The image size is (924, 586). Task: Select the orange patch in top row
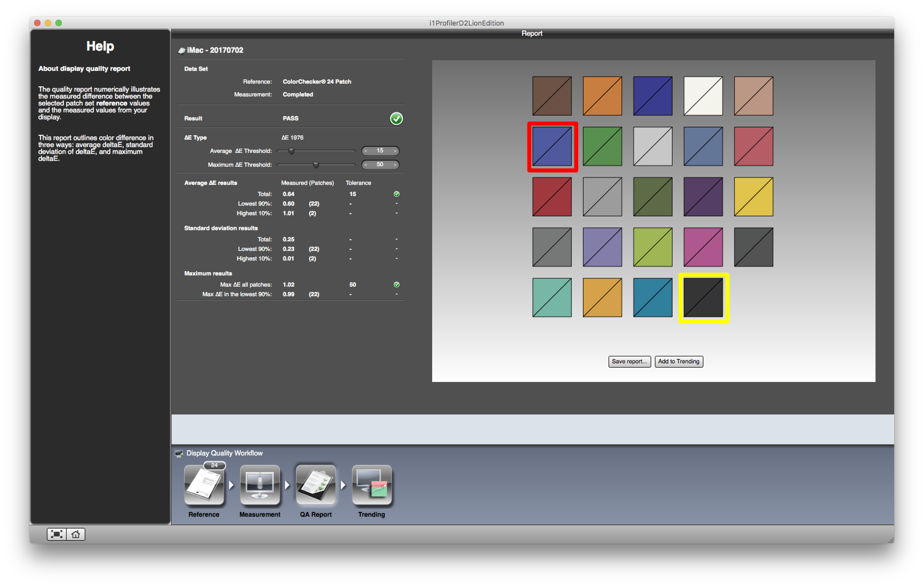coord(602,96)
